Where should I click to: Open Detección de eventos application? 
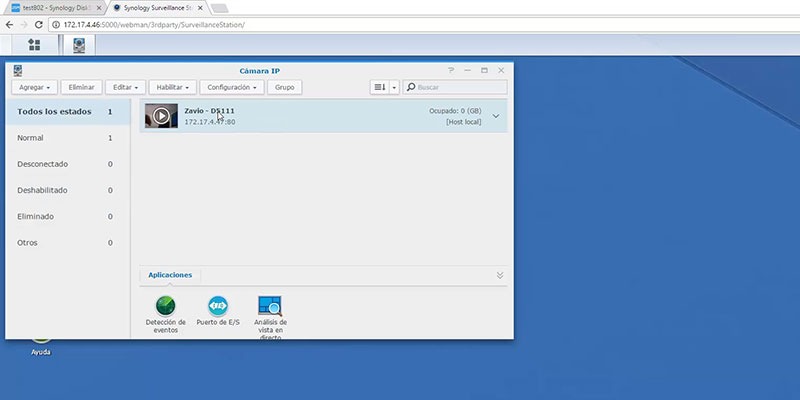pyautogui.click(x=165, y=315)
